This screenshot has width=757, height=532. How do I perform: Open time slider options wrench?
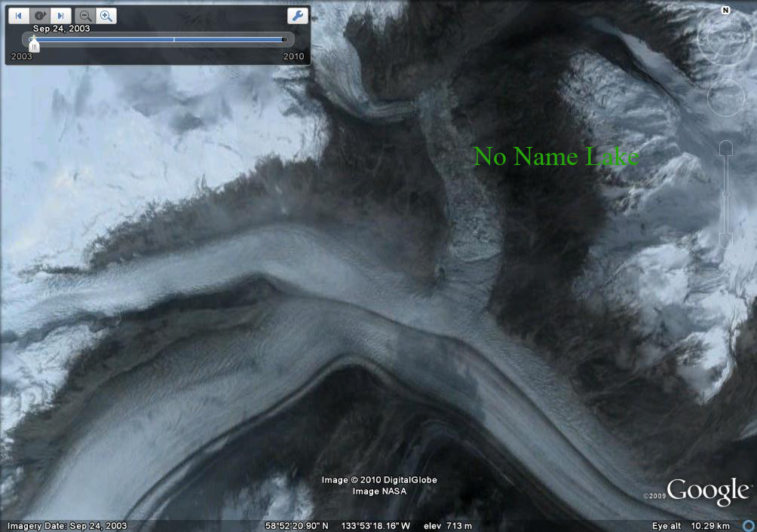[x=298, y=16]
